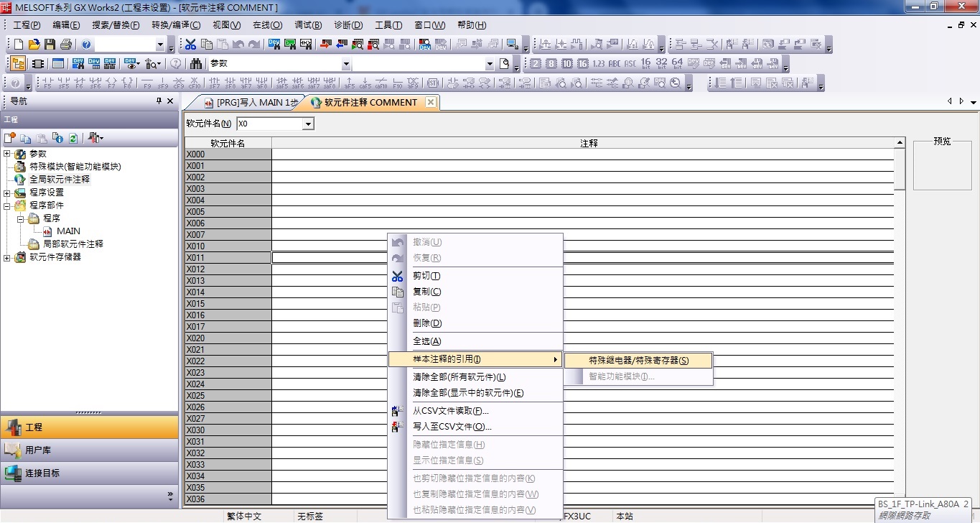Click the Open project folder icon
This screenshot has height=523, width=980.
(x=34, y=45)
